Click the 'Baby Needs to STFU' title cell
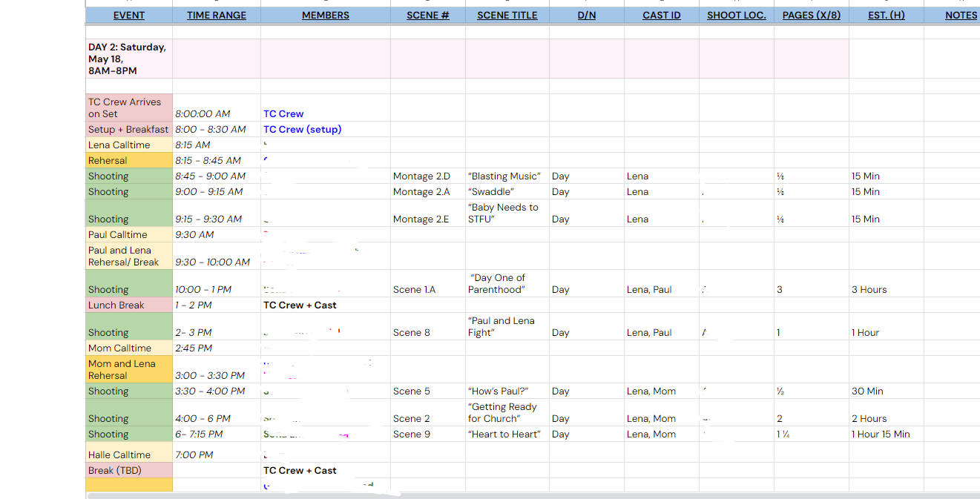Image resolution: width=980 pixels, height=499 pixels. 507,213
